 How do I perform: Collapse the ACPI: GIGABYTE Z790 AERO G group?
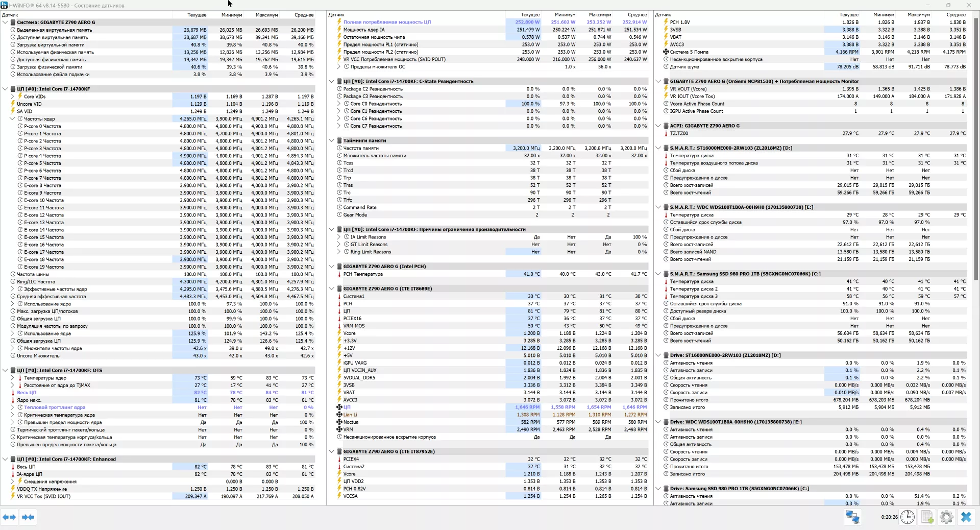click(658, 126)
